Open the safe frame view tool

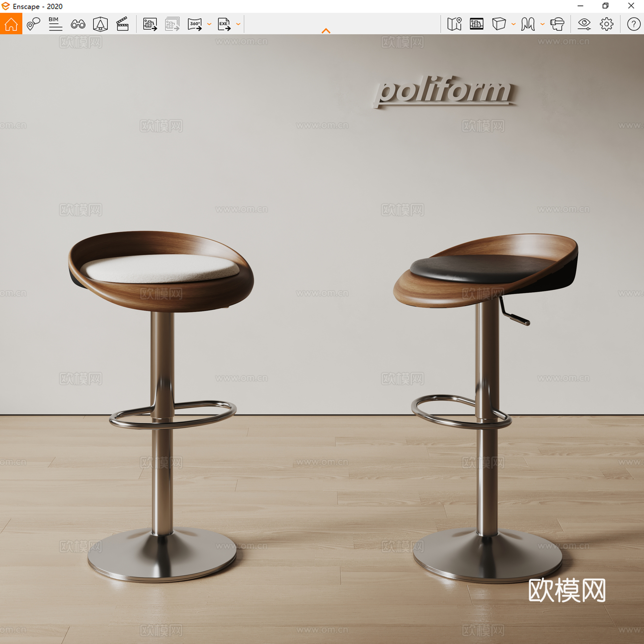pyautogui.click(x=100, y=23)
